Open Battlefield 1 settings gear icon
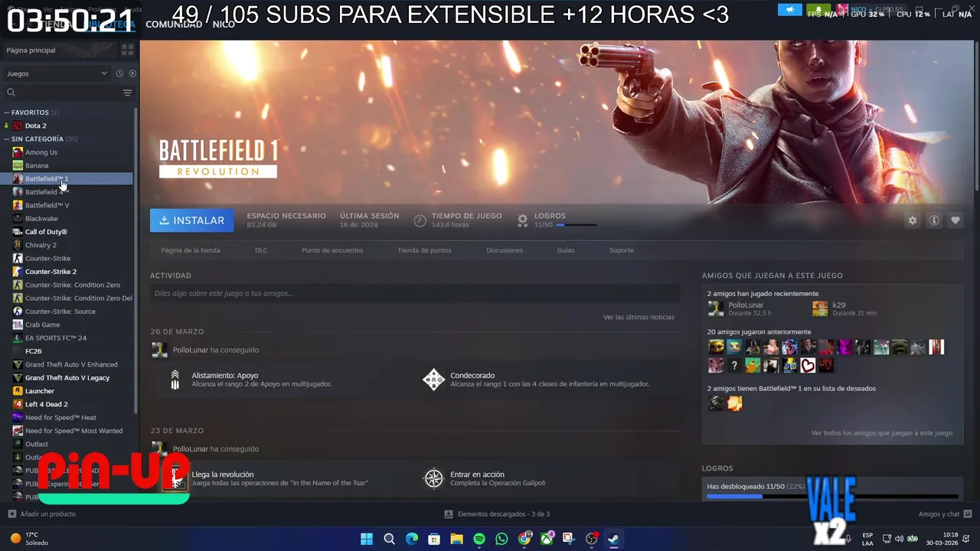The width and height of the screenshot is (980, 551). 912,220
